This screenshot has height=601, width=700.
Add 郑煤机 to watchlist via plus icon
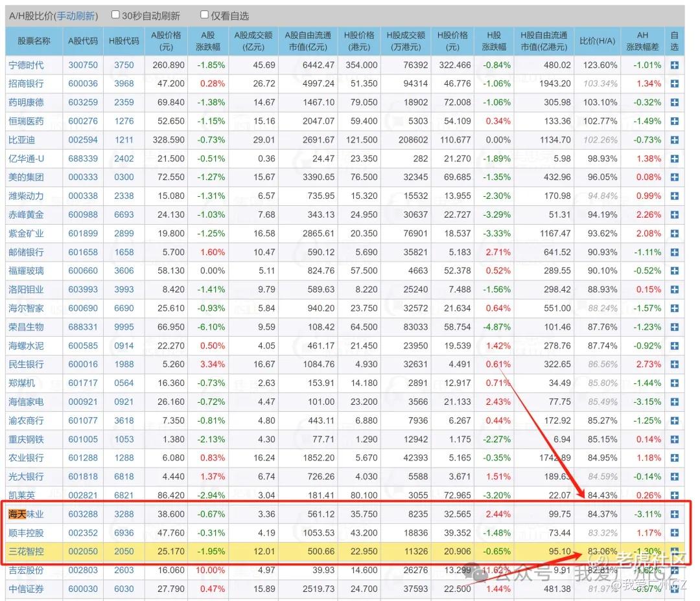click(674, 383)
